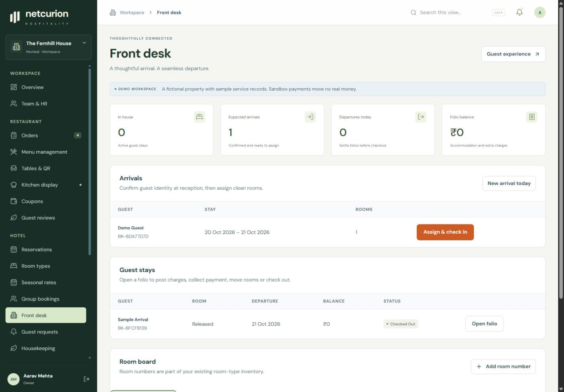Assign and check in Demo Guest
The image size is (564, 392).
click(x=445, y=232)
